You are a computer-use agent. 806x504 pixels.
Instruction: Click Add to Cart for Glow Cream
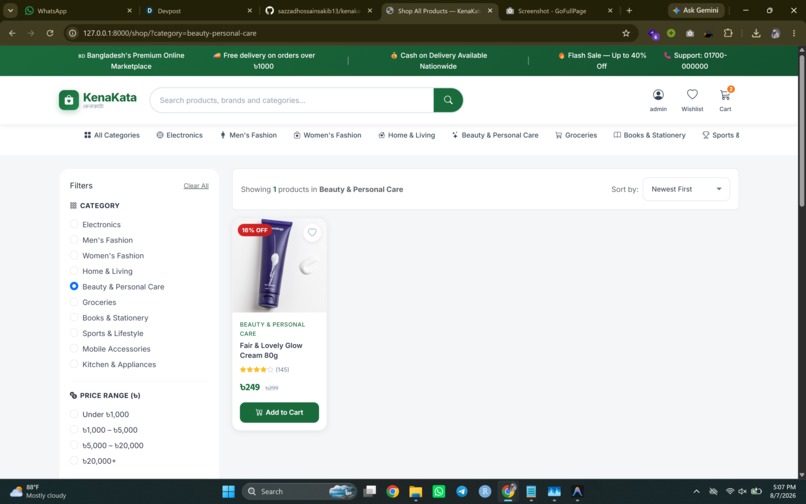(x=279, y=412)
